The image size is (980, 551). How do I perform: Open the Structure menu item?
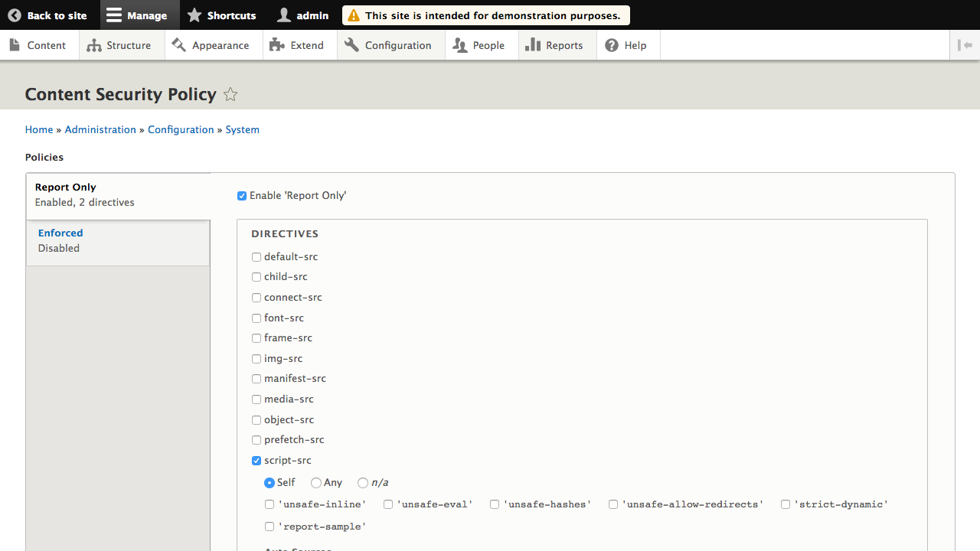122,45
